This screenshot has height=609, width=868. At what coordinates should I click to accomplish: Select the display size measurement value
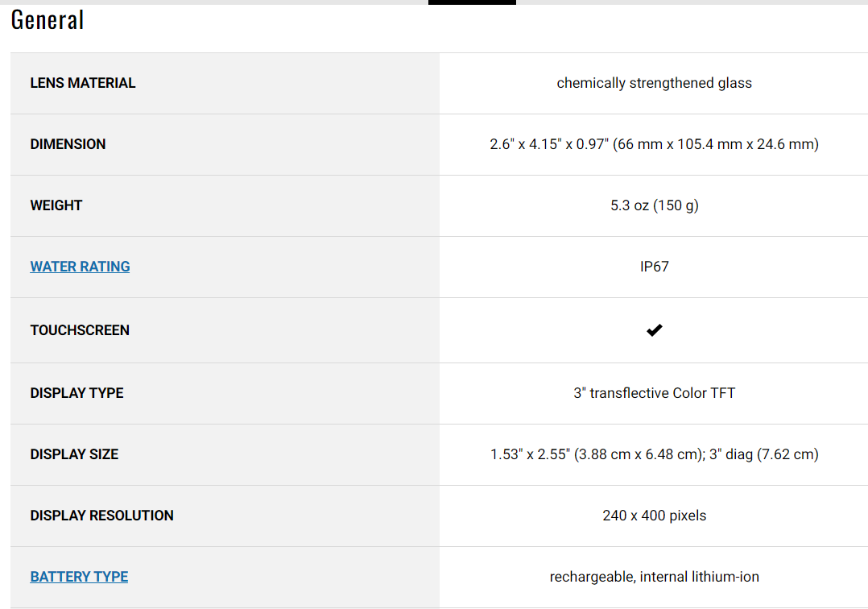point(655,454)
